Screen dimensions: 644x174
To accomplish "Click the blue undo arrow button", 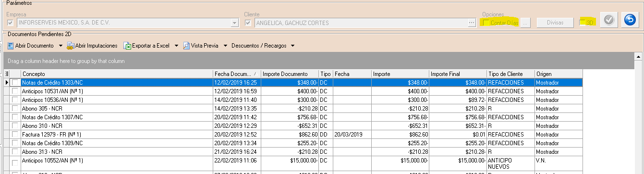I will pos(630,20).
